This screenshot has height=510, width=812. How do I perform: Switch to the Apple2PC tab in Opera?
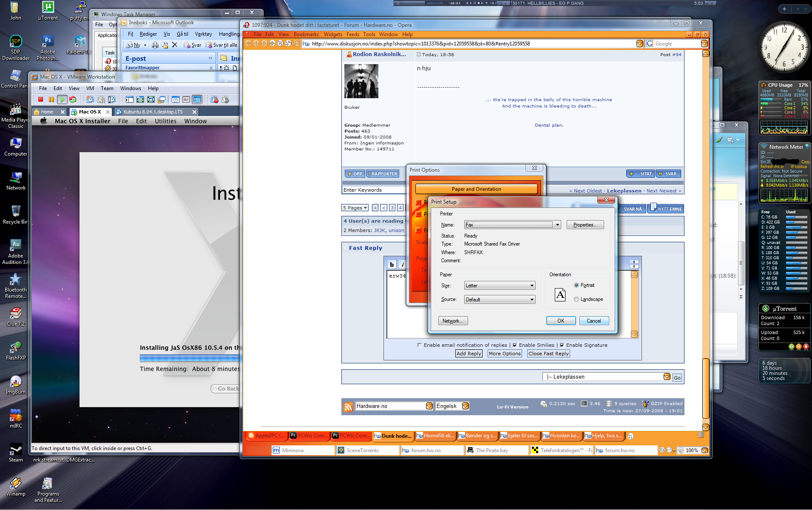[267, 436]
